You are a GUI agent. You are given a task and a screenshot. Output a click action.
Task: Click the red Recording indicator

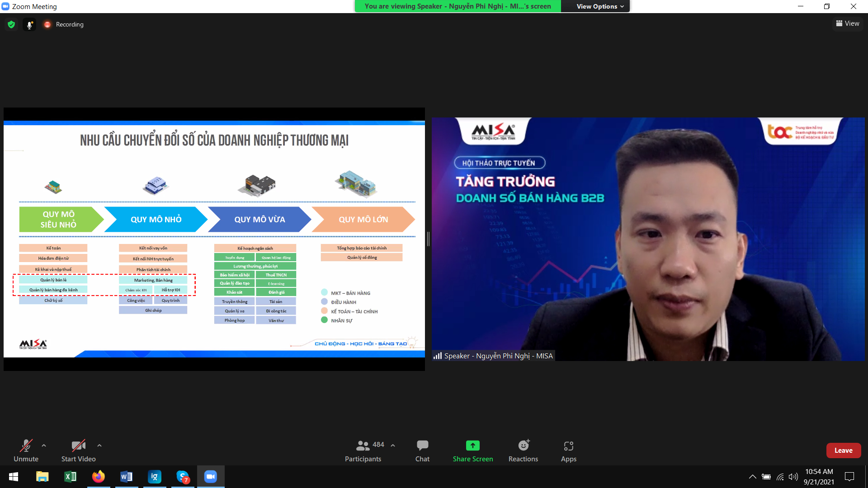47,24
